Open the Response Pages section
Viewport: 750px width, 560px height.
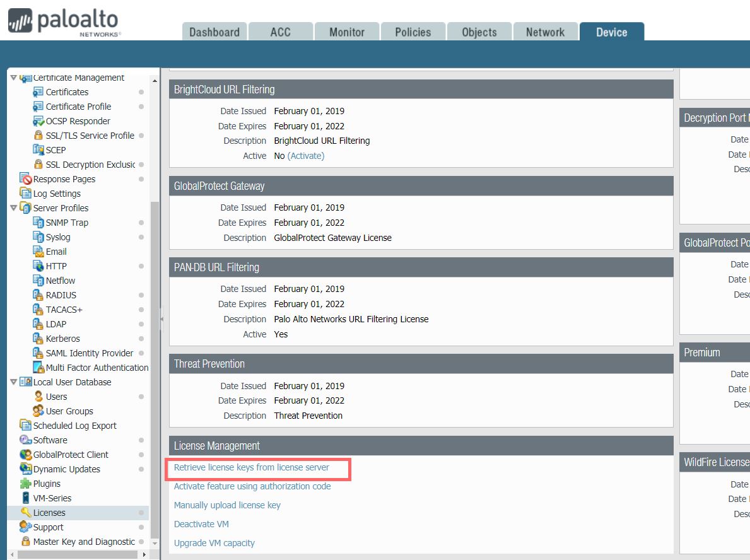(59, 178)
